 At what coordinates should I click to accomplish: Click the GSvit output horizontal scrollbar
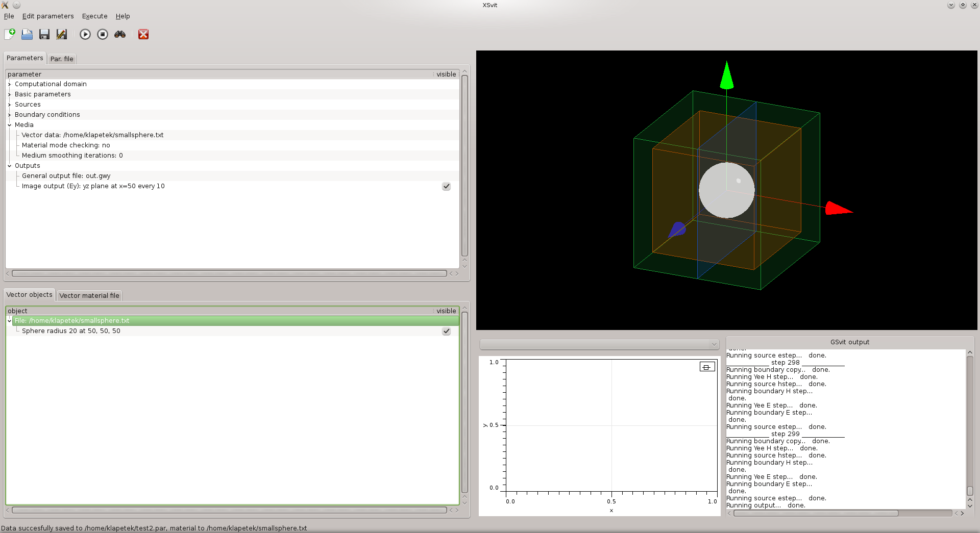tap(816, 513)
